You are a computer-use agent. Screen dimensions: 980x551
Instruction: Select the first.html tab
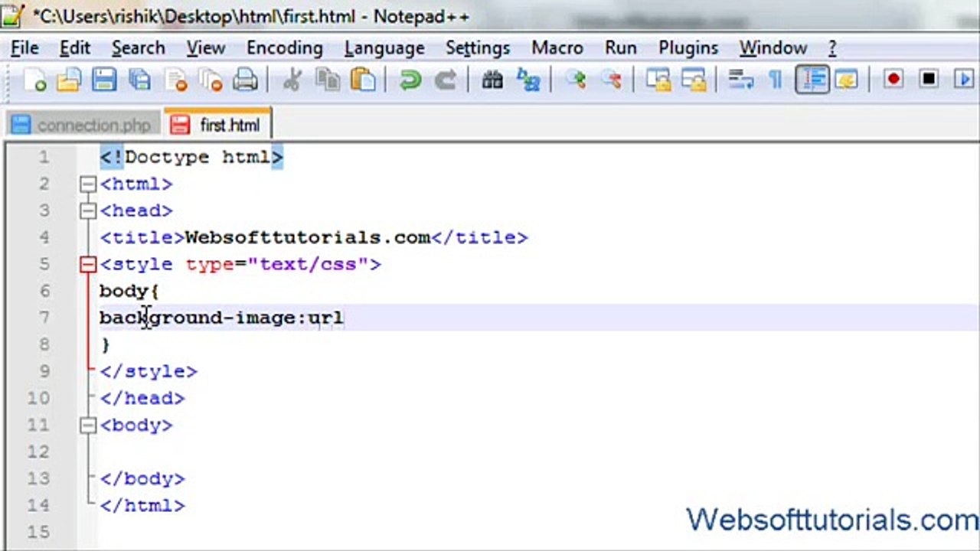coord(217,125)
